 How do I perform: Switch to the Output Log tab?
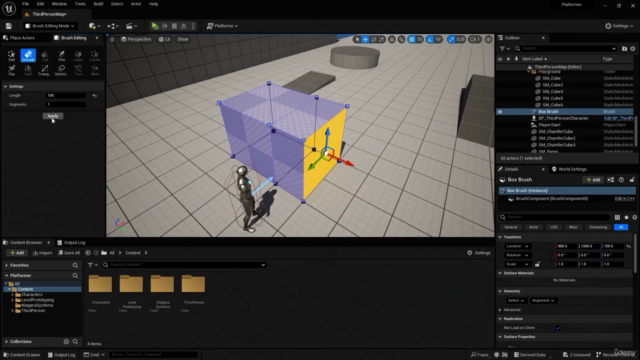point(71,242)
